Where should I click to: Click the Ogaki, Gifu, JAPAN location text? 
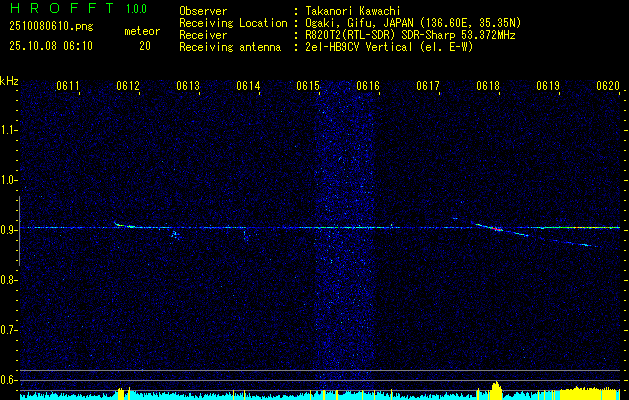pyautogui.click(x=413, y=23)
